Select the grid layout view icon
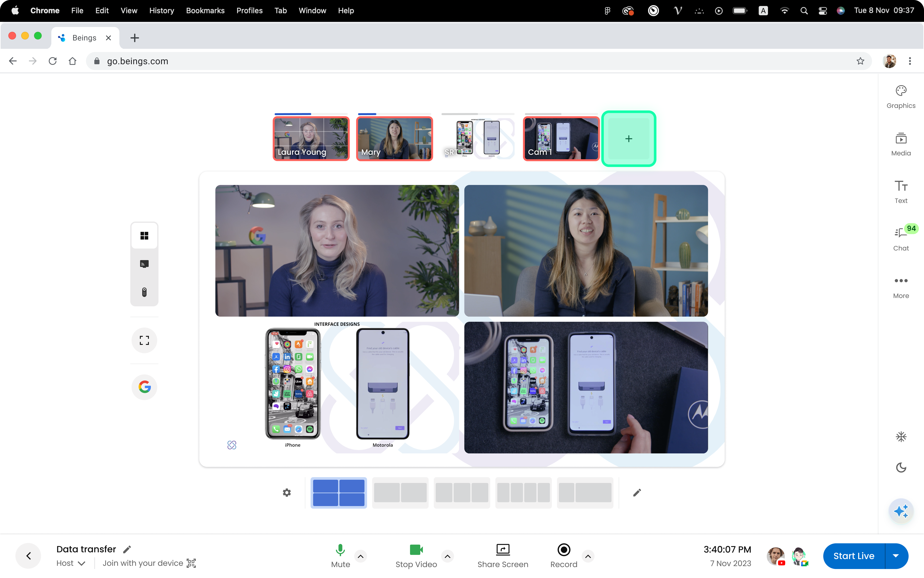 click(144, 235)
